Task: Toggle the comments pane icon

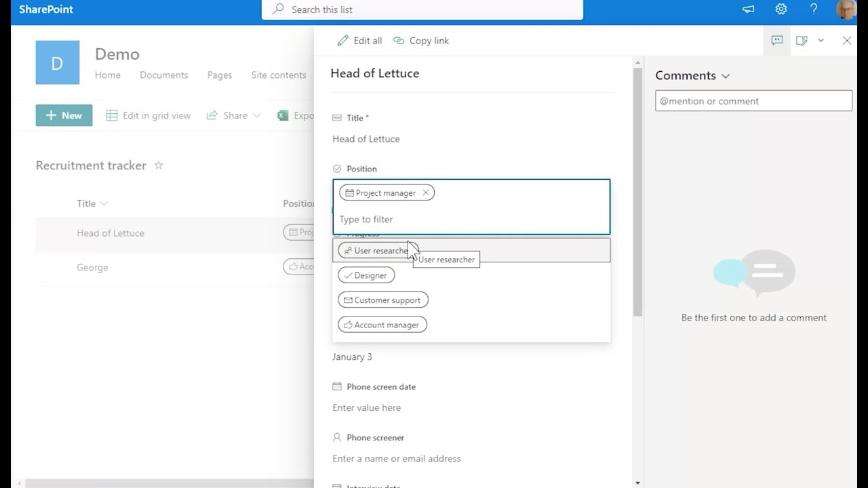Action: [777, 41]
